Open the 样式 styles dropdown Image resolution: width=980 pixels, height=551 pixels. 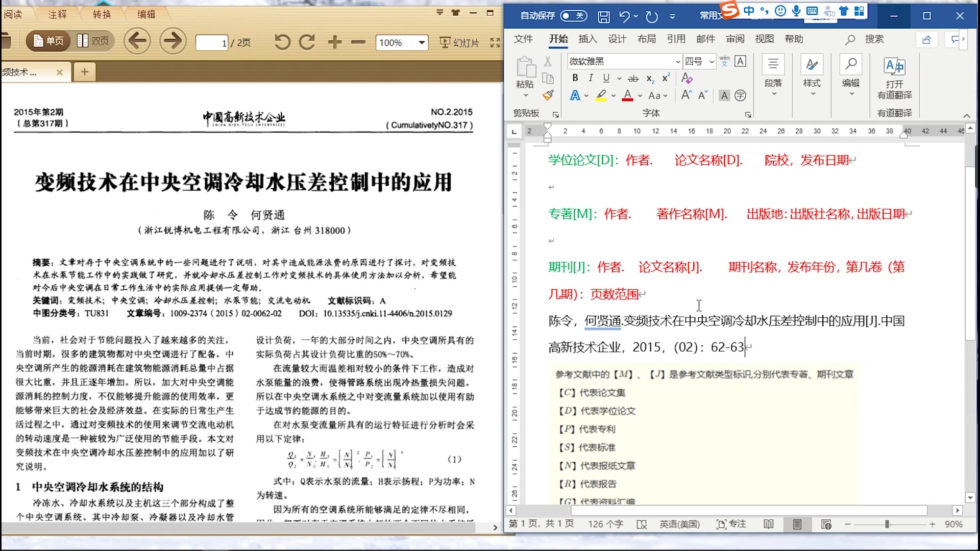(812, 76)
